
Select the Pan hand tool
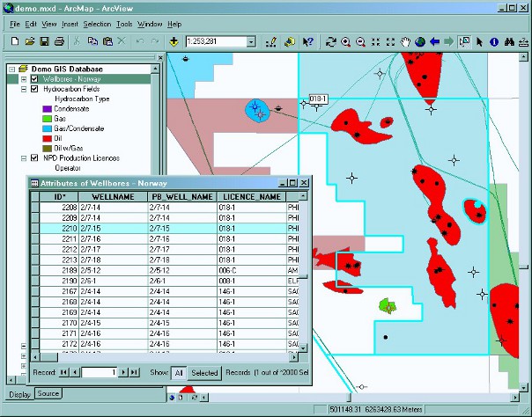406,41
